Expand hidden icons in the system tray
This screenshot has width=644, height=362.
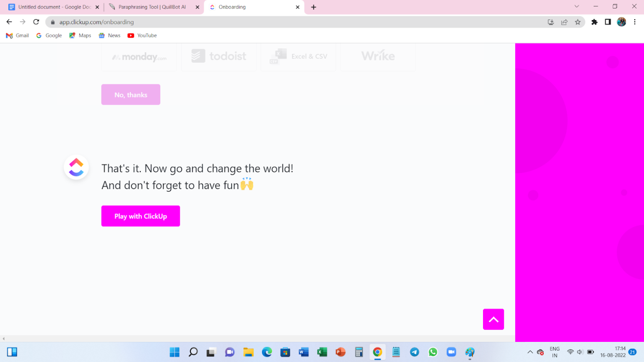[x=530, y=352]
